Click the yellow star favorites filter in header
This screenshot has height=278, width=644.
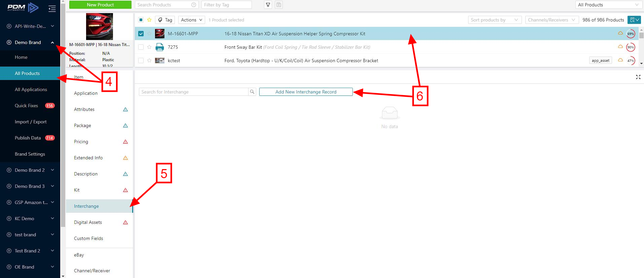(149, 20)
